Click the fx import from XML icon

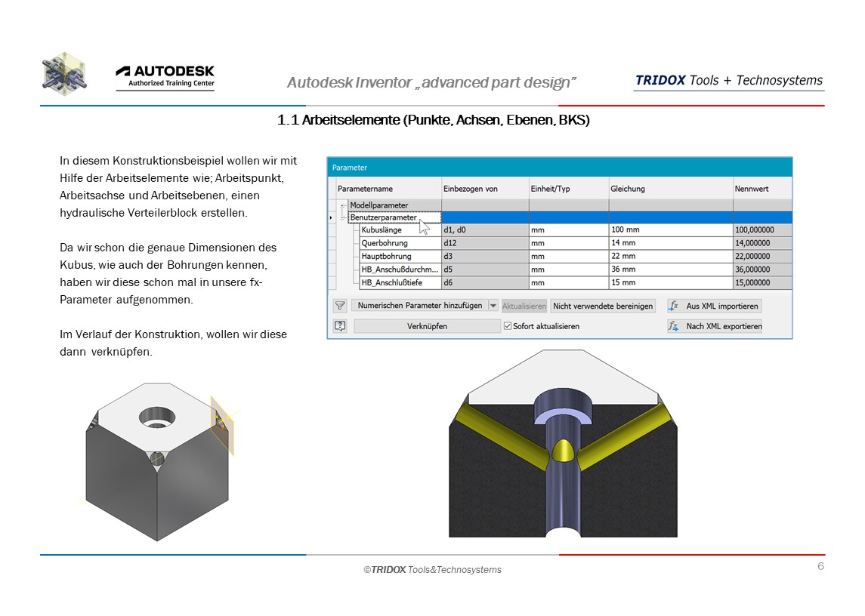(x=672, y=306)
